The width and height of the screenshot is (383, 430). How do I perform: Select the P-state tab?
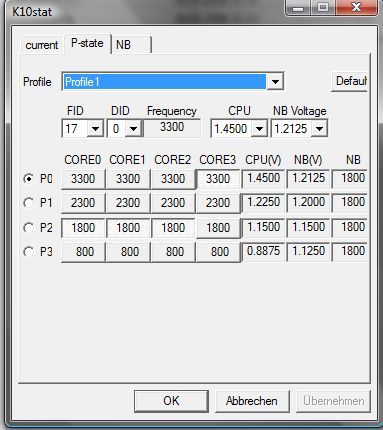[x=87, y=43]
